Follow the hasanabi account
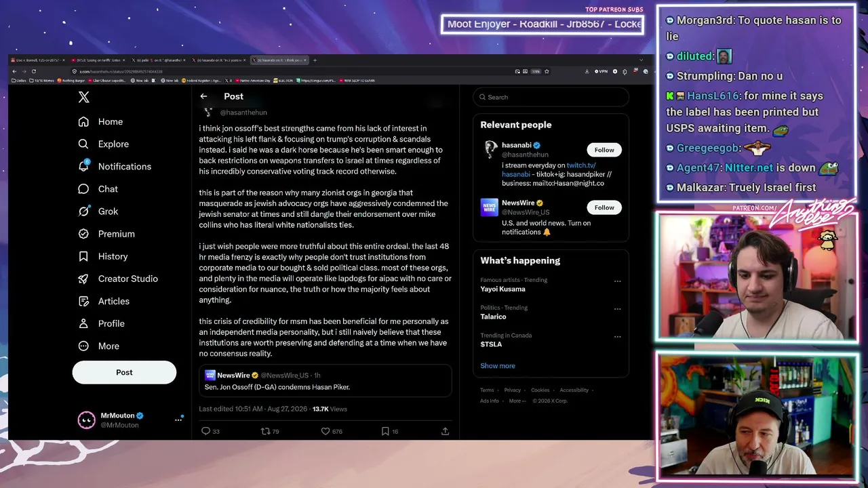The width and height of the screenshot is (868, 488). pos(604,150)
